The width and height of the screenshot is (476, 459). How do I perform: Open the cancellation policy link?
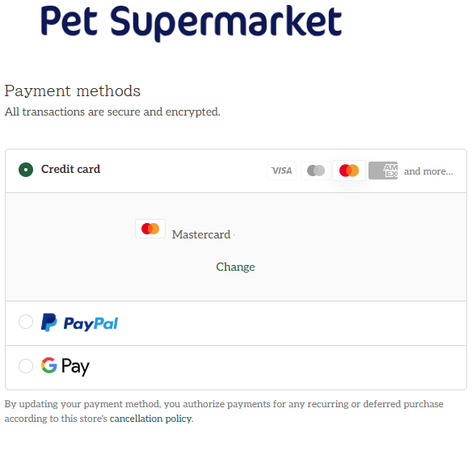151,419
